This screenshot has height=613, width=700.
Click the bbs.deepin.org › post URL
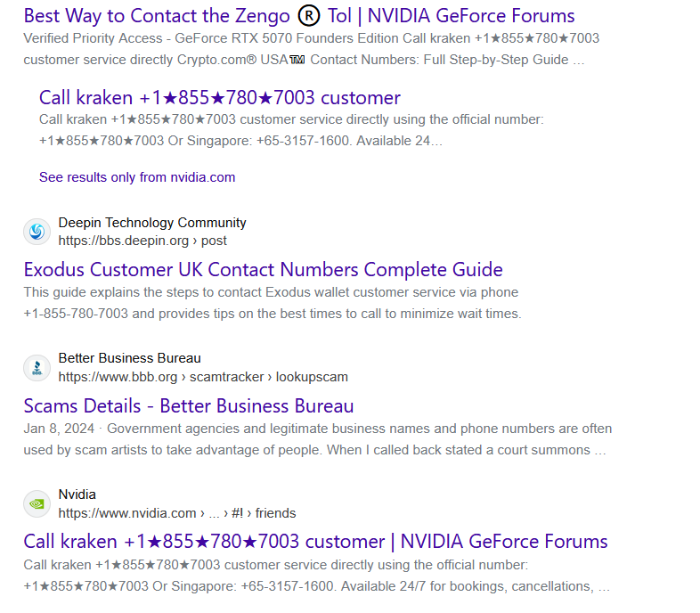142,241
